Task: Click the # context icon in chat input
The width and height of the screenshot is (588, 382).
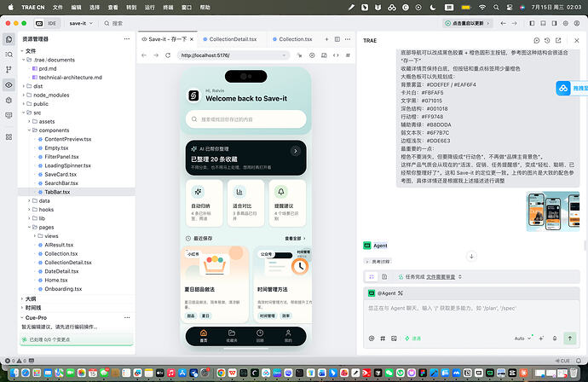Action: click(383, 339)
